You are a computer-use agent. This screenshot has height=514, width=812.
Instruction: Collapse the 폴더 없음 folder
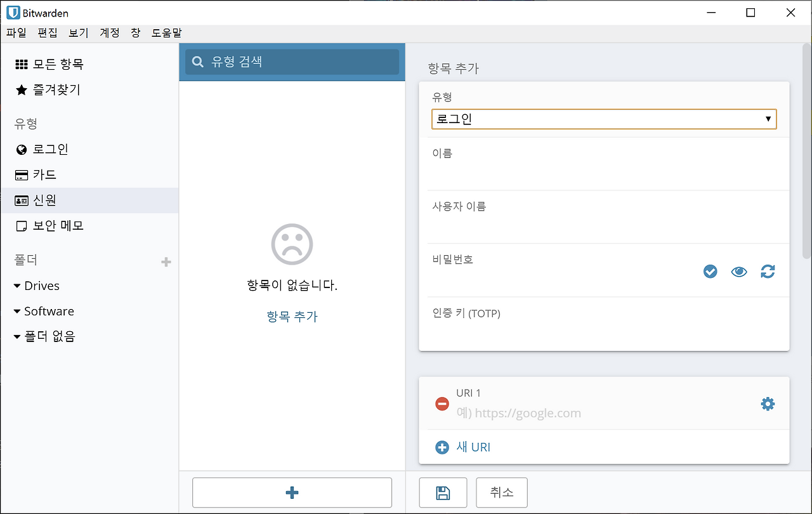17,337
